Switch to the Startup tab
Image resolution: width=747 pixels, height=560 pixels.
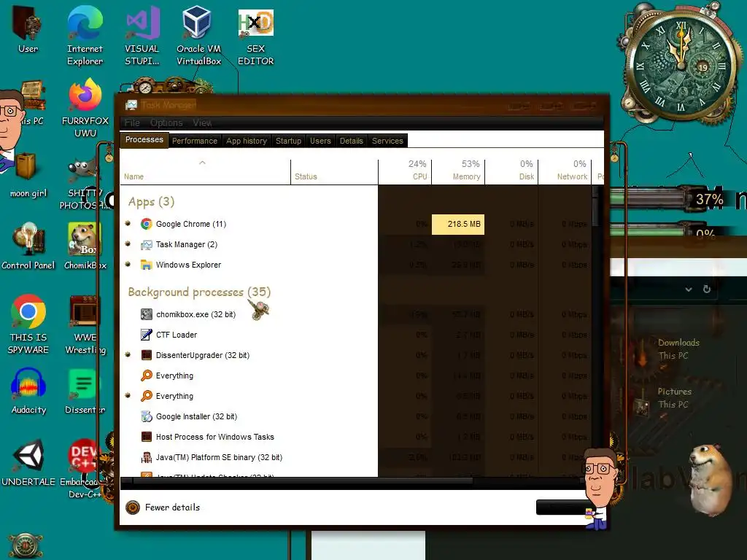pos(288,141)
